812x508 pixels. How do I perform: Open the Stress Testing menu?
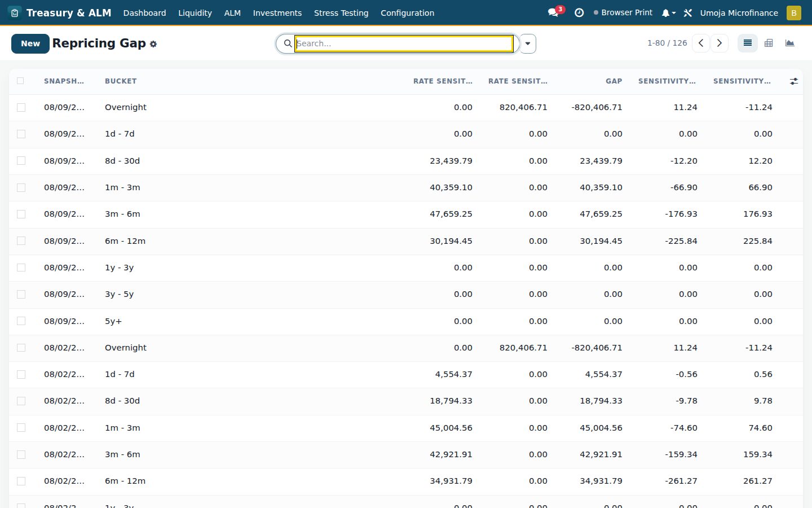341,12
